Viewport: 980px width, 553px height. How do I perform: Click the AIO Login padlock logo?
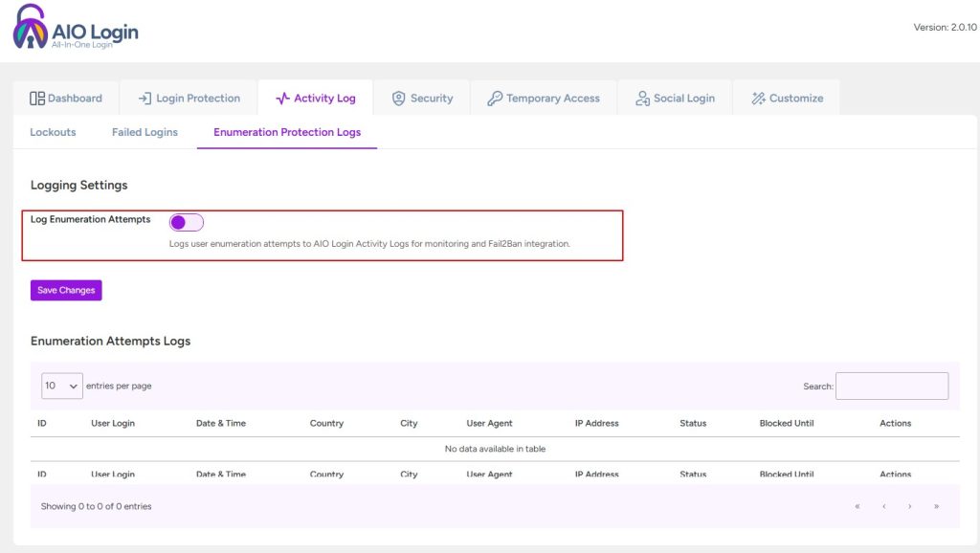29,28
